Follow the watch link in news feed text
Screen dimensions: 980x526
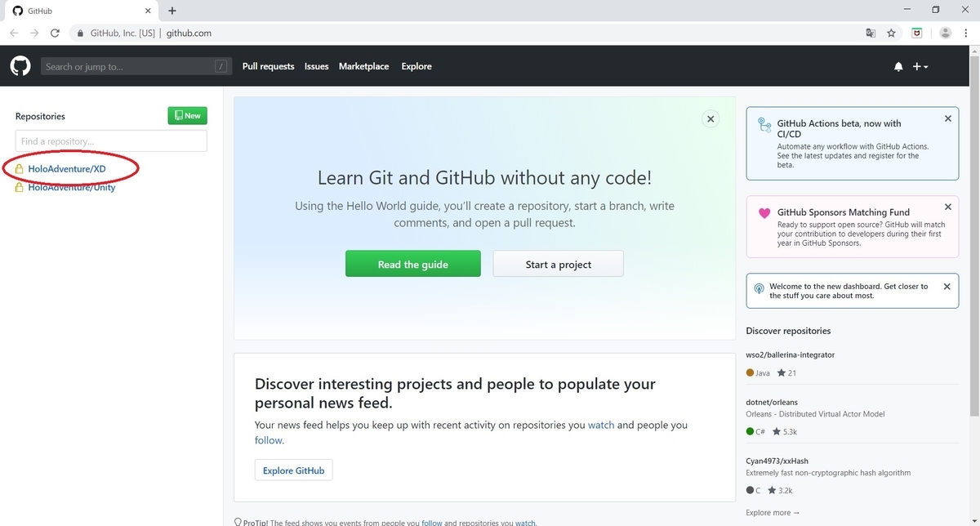[x=601, y=426]
